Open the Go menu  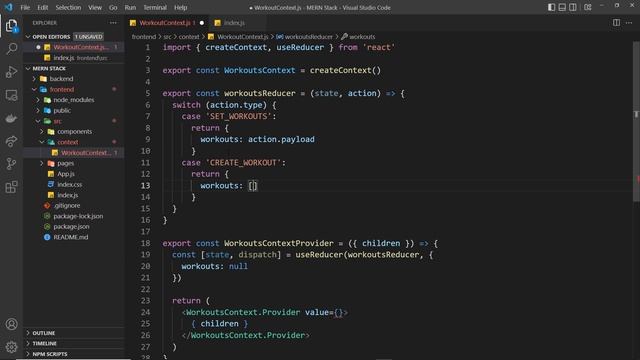coord(113,7)
